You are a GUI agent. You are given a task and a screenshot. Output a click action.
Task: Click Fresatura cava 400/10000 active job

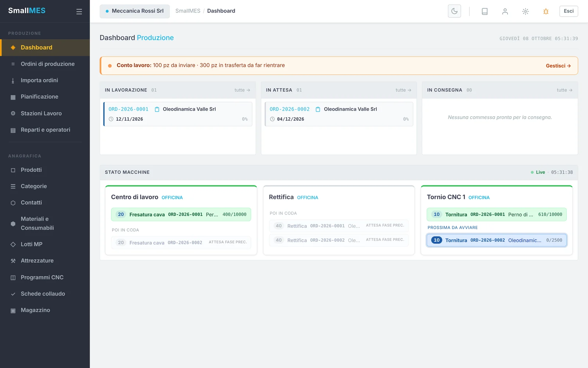point(181,215)
